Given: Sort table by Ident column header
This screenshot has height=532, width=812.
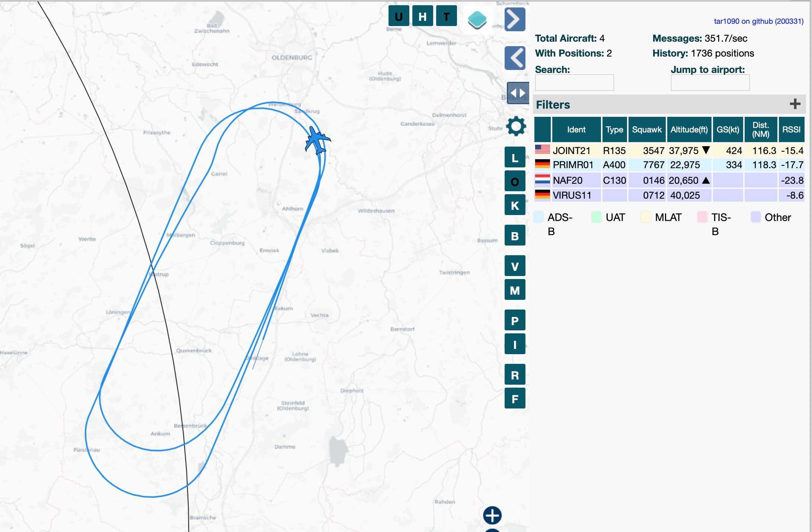Looking at the screenshot, I should pos(576,129).
